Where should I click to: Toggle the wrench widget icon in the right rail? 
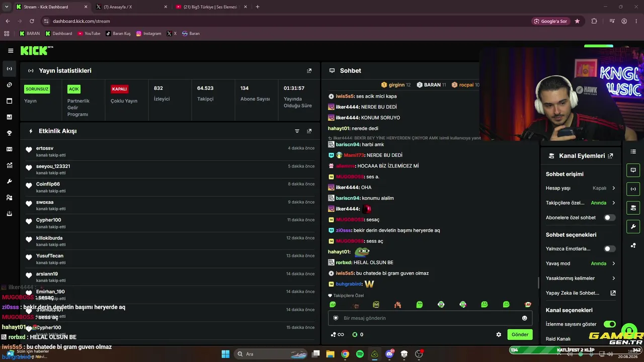[633, 226]
